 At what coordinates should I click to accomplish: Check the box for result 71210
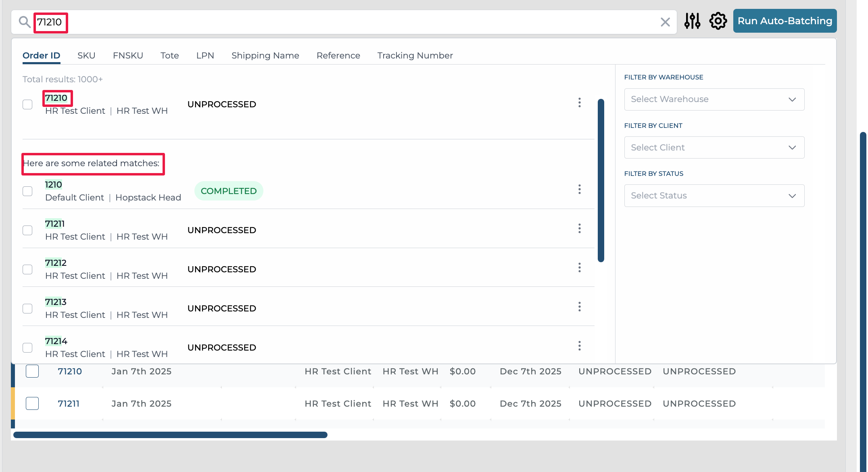pyautogui.click(x=27, y=104)
